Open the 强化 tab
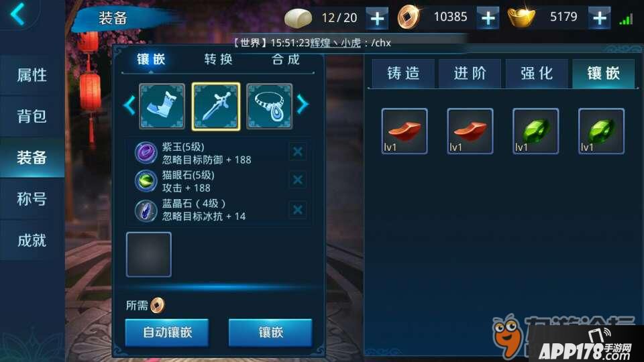This screenshot has height=362, width=644. click(537, 74)
